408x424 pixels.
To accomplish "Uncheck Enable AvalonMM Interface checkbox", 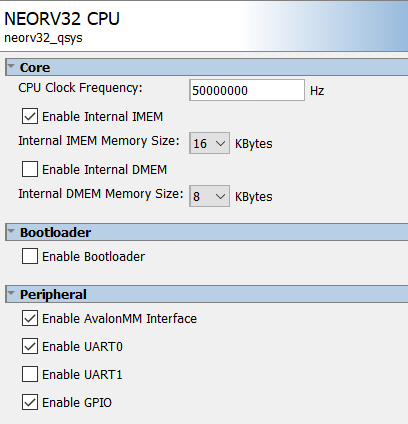I will point(30,318).
